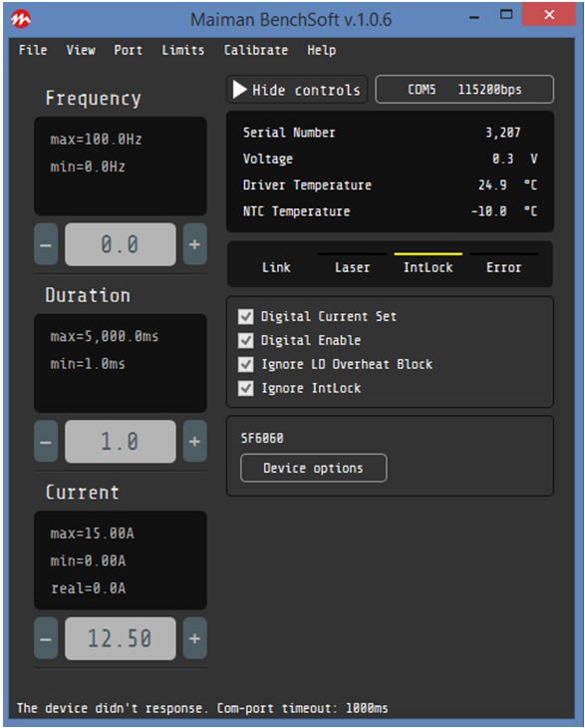Open the Limits menu

click(x=182, y=50)
